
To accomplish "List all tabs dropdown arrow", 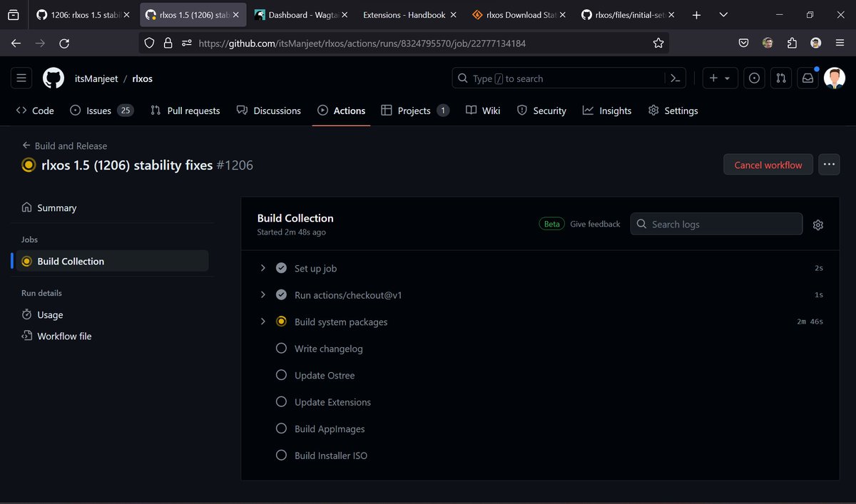I will (723, 15).
